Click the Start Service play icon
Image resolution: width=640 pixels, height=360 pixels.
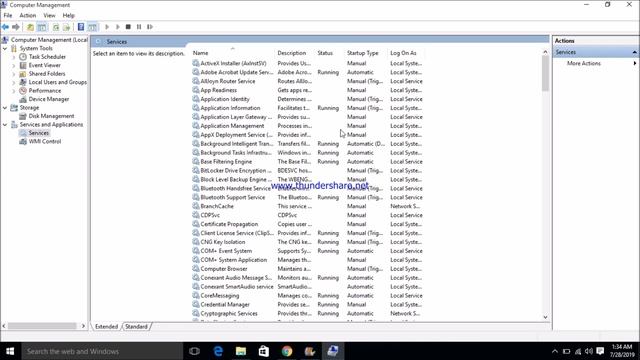[107, 27]
